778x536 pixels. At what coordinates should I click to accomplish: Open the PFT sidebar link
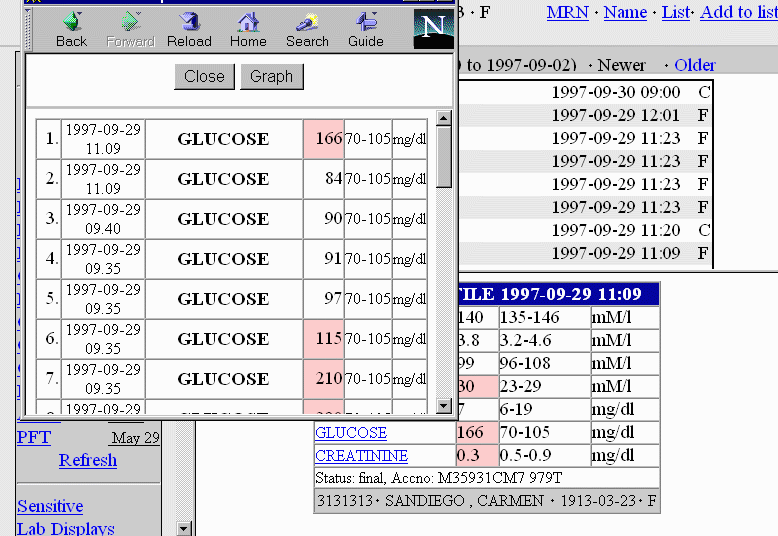[34, 438]
